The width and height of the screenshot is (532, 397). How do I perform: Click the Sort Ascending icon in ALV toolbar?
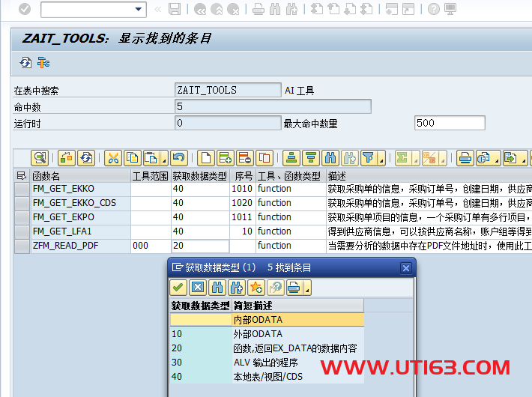291,158
